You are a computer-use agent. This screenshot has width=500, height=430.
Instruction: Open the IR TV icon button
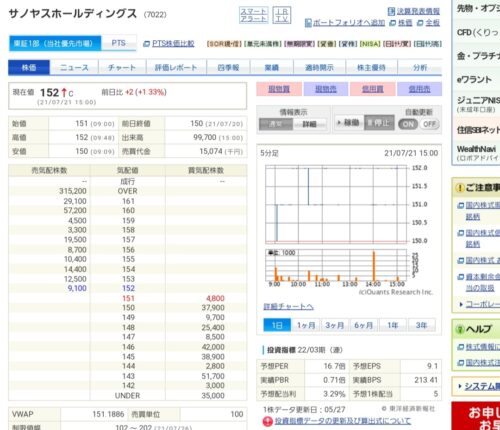point(282,15)
